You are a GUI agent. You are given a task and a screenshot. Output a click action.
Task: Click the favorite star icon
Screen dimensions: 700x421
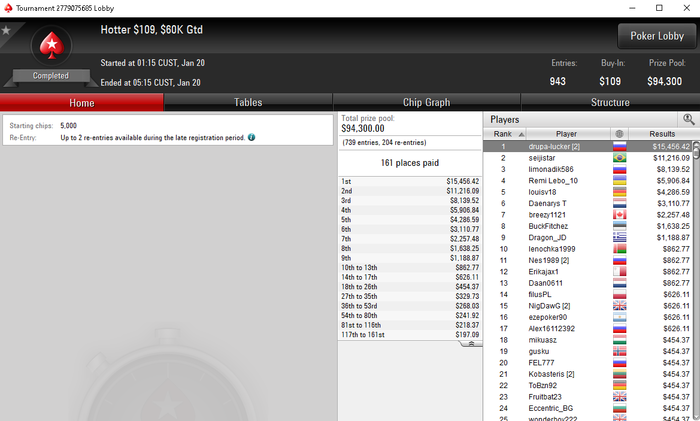click(x=6, y=30)
